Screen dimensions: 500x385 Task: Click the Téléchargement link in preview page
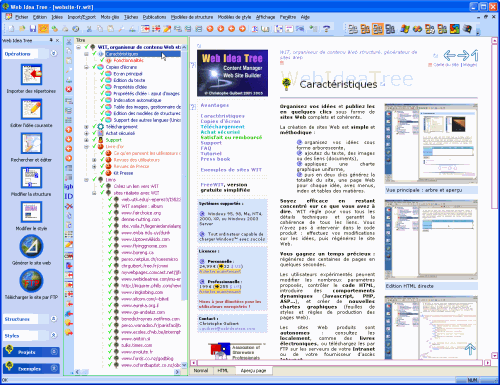pos(222,127)
